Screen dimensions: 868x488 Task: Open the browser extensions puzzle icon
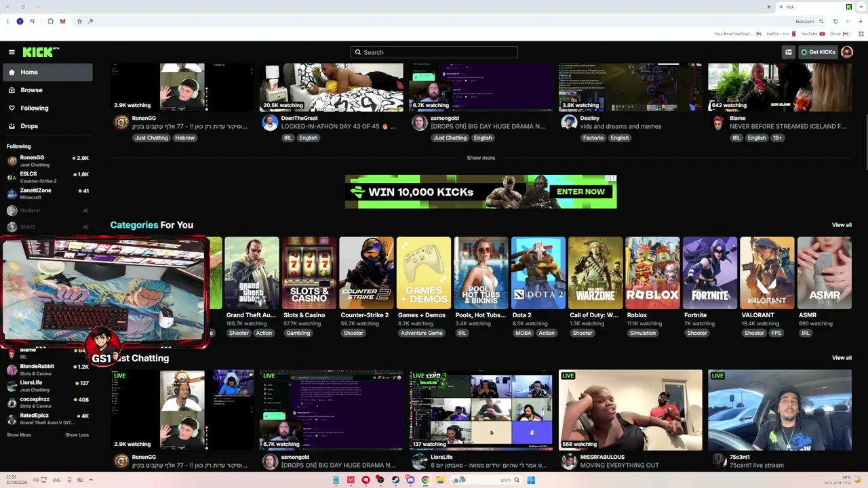tap(50, 21)
